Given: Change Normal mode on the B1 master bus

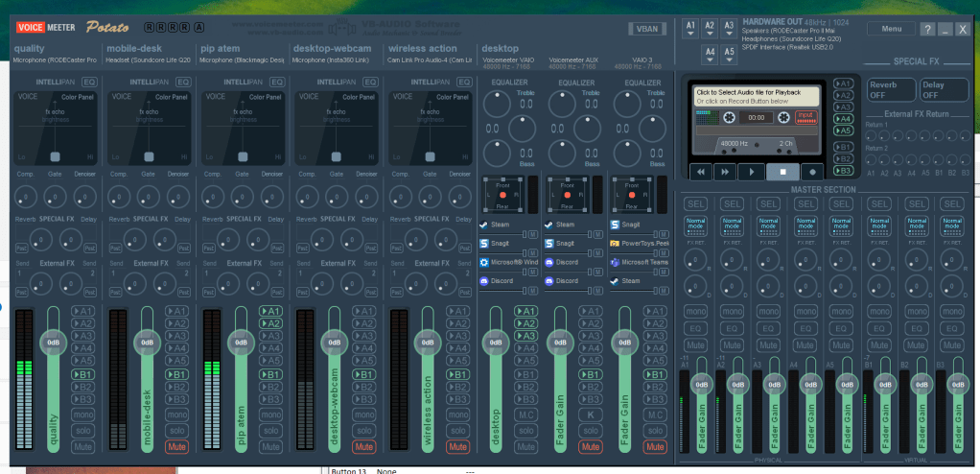Looking at the screenshot, I should (x=879, y=225).
